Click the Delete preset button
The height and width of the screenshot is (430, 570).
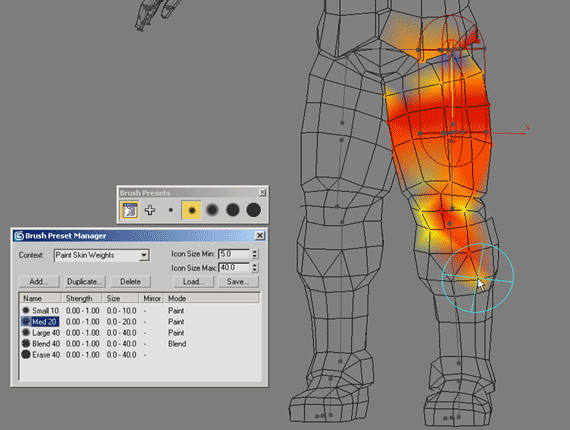pos(131,281)
